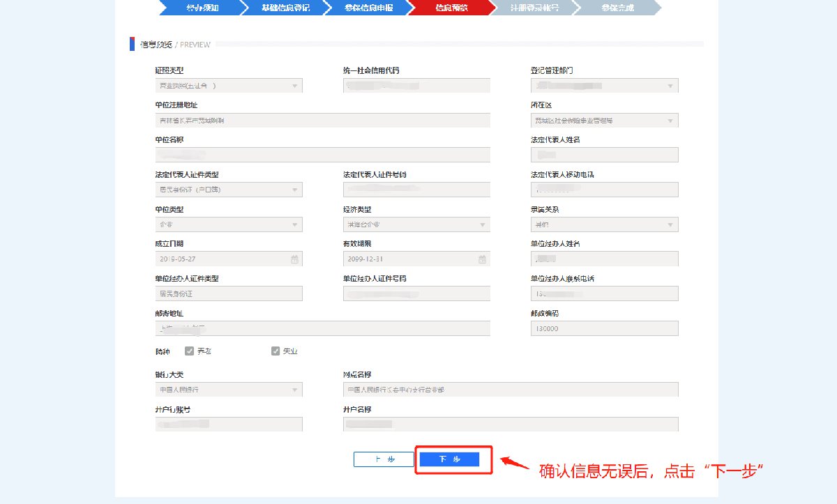
Task: Toggle the 失业 insurance checkbox
Action: (x=276, y=351)
